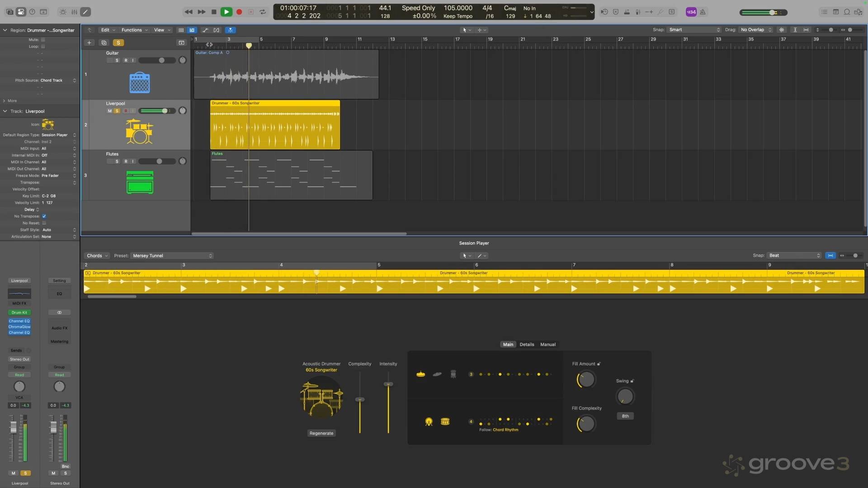Toggle the region Loop checkbox
Viewport: 868px width, 488px height.
pos(43,47)
